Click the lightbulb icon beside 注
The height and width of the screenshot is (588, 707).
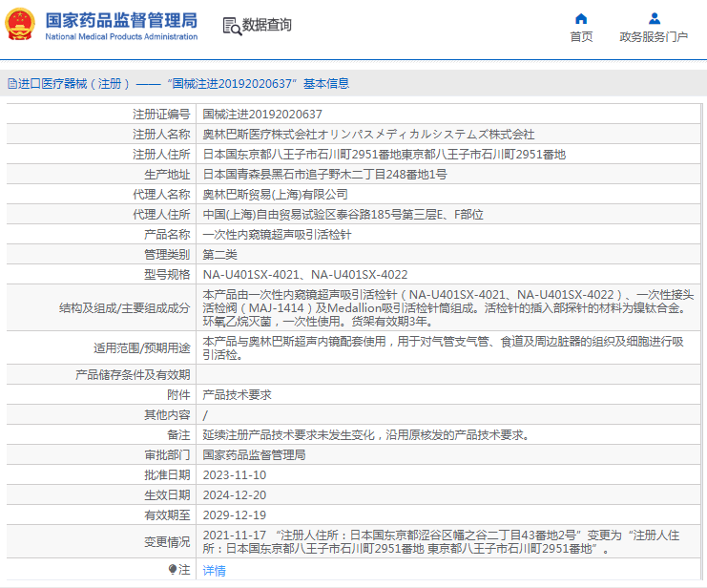pos(173,570)
